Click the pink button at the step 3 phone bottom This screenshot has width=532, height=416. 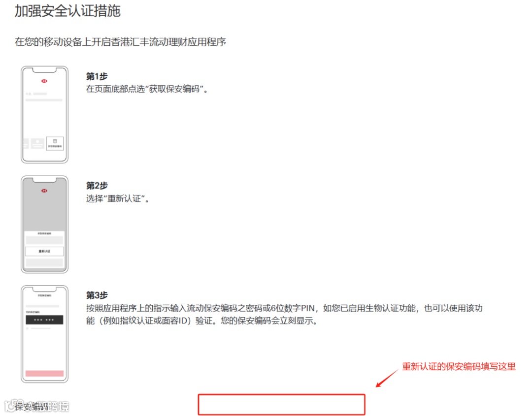coord(44,373)
